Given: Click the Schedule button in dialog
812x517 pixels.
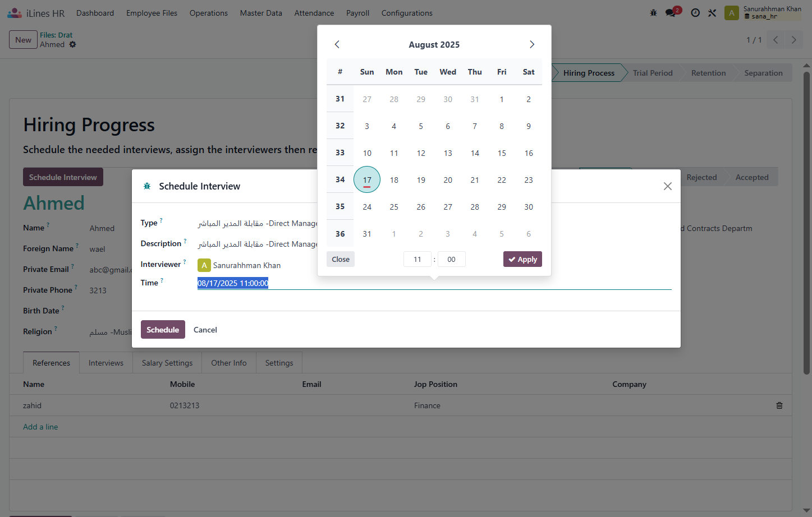Looking at the screenshot, I should pyautogui.click(x=163, y=330).
